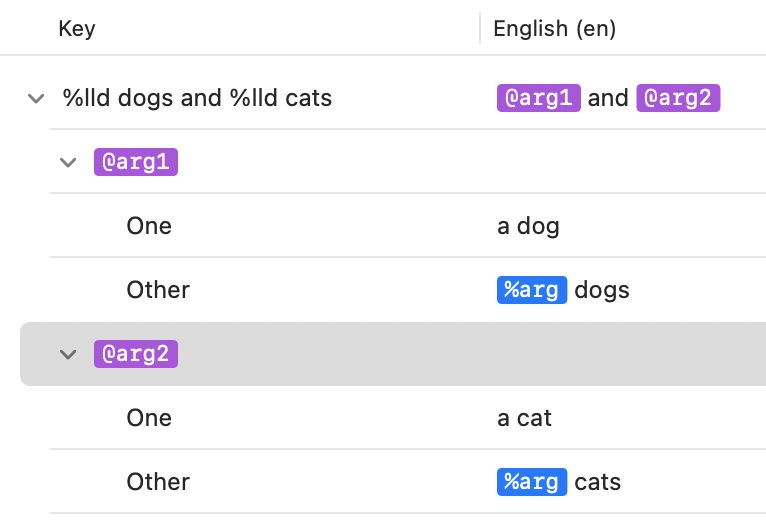Select the @arg2 token in the English value
This screenshot has height=530, width=766.
[x=678, y=98]
